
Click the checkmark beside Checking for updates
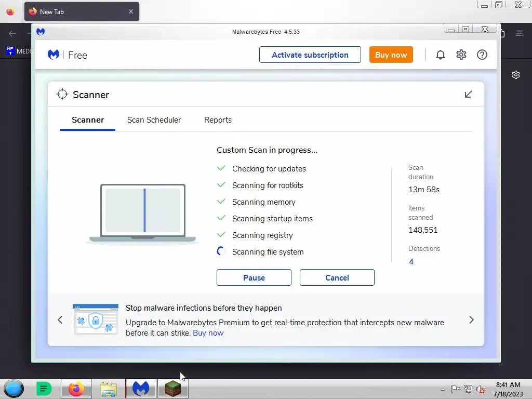[x=221, y=168]
